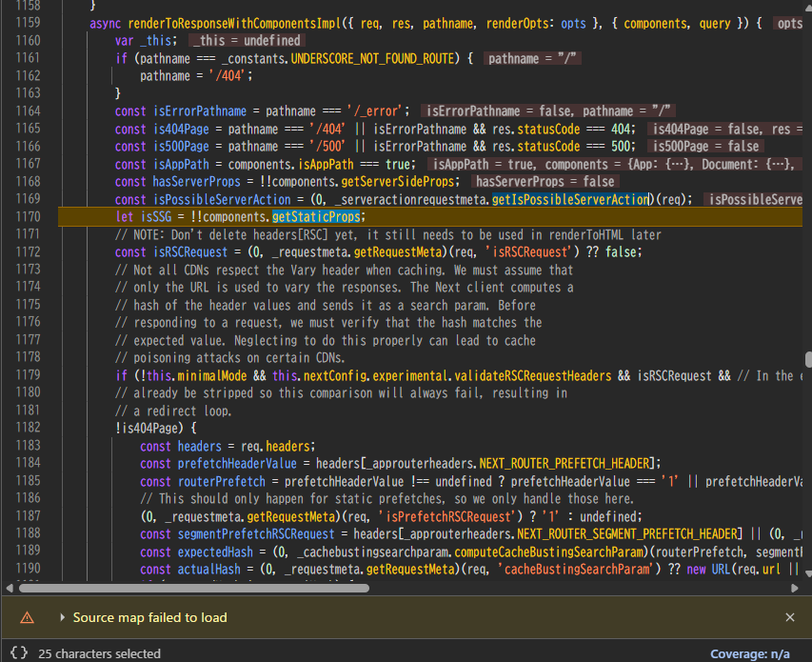Image resolution: width=812 pixels, height=662 pixels.
Task: Expand the Source map failed to load details
Action: point(62,617)
